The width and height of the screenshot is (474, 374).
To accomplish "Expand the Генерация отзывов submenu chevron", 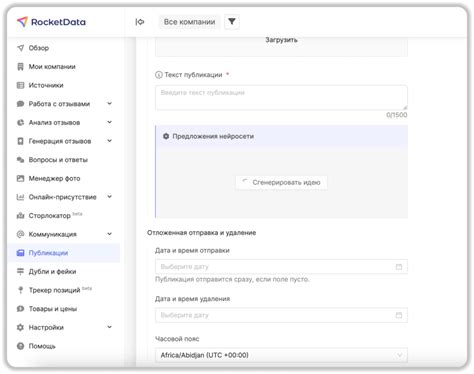I will [x=110, y=141].
